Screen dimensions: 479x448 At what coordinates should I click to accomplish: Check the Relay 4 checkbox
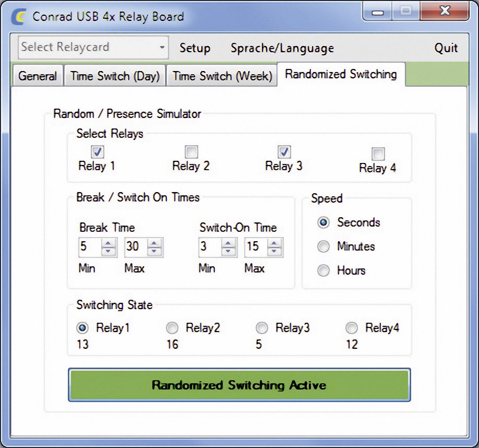click(x=378, y=154)
